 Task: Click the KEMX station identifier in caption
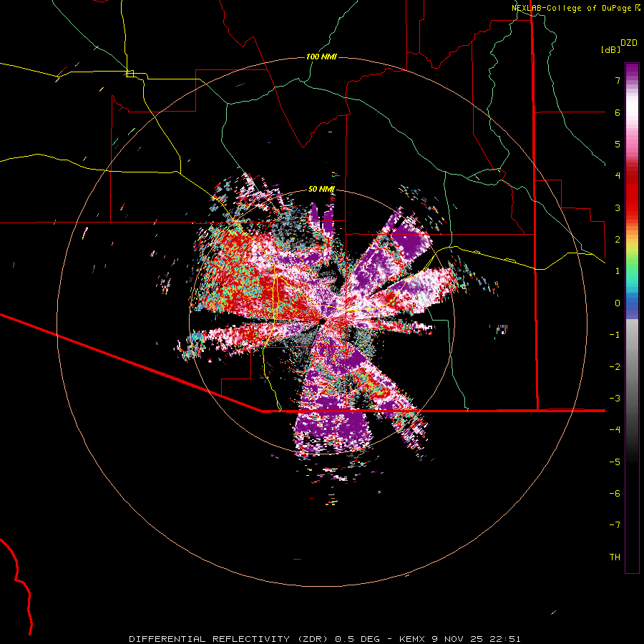[413, 639]
